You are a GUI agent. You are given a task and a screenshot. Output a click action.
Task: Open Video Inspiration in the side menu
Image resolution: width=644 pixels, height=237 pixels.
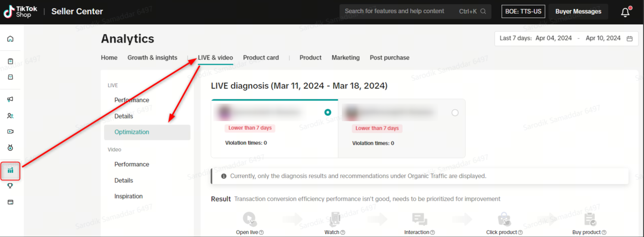[129, 196]
